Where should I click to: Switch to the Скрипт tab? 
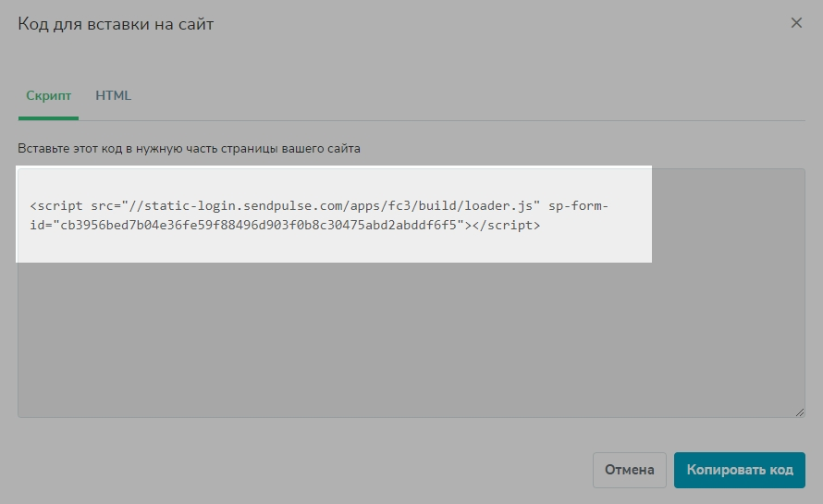point(48,95)
